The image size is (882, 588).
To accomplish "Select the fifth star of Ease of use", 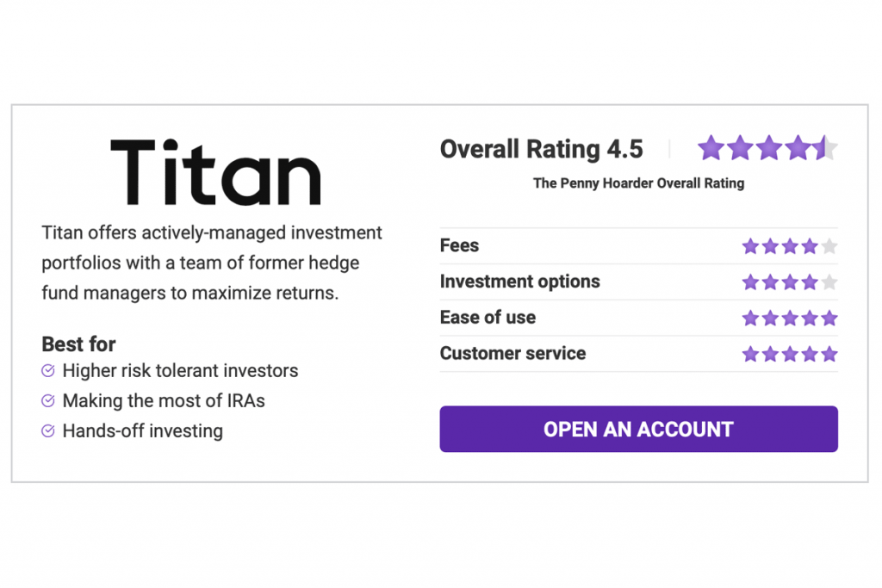I will click(x=829, y=318).
